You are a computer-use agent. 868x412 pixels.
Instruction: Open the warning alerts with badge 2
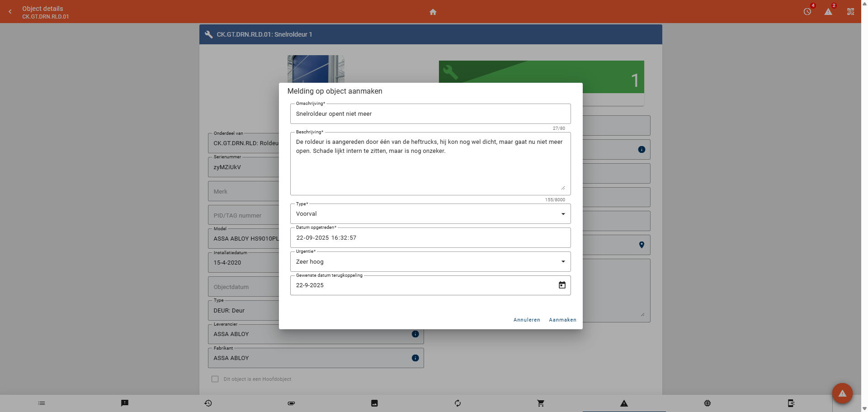[x=828, y=12]
